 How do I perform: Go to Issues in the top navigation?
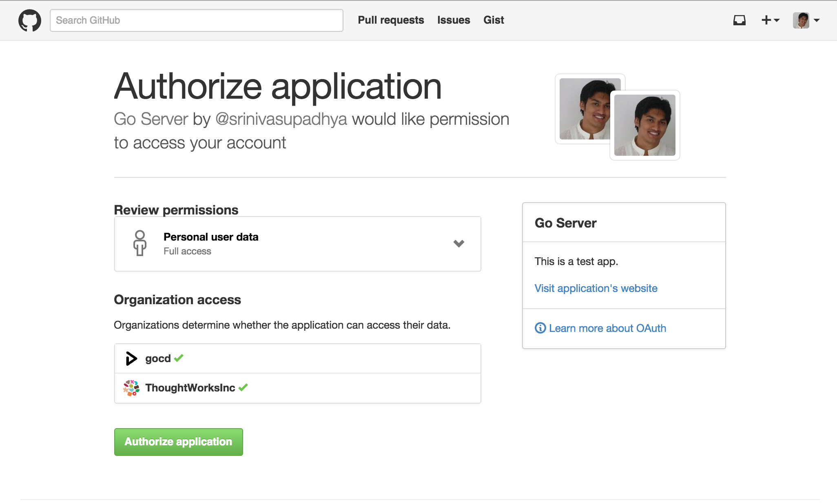pos(454,20)
